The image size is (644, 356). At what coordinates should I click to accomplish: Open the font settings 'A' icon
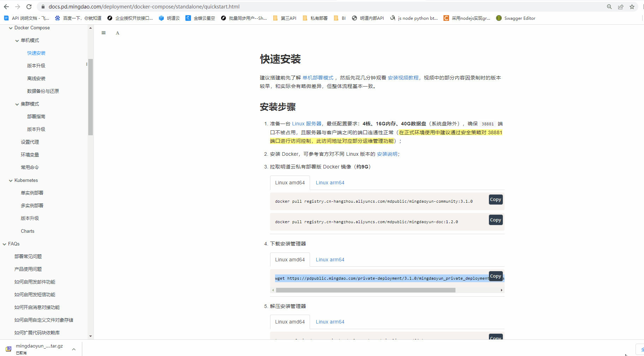118,33
